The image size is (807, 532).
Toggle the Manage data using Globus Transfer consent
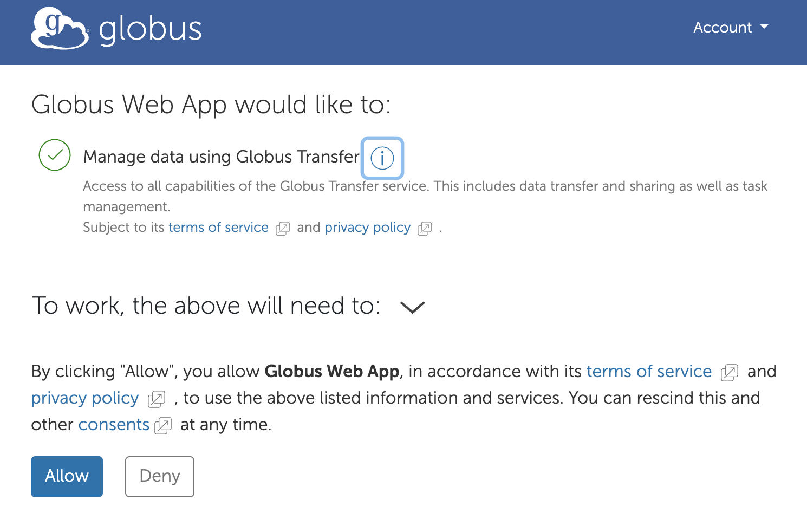(54, 155)
